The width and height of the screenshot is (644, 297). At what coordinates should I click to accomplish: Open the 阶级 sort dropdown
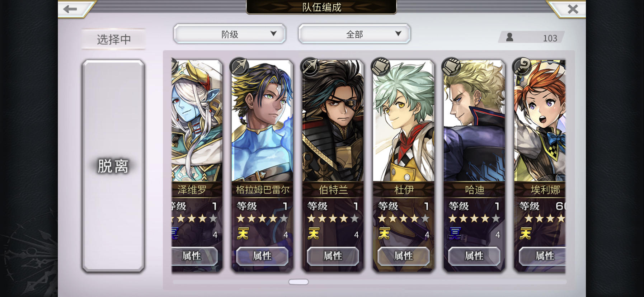(230, 34)
